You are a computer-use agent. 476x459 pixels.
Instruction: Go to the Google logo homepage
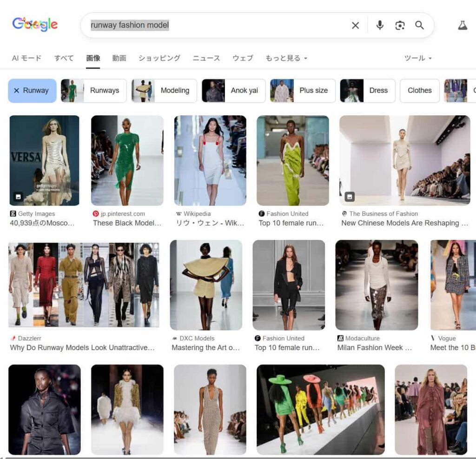(x=35, y=24)
